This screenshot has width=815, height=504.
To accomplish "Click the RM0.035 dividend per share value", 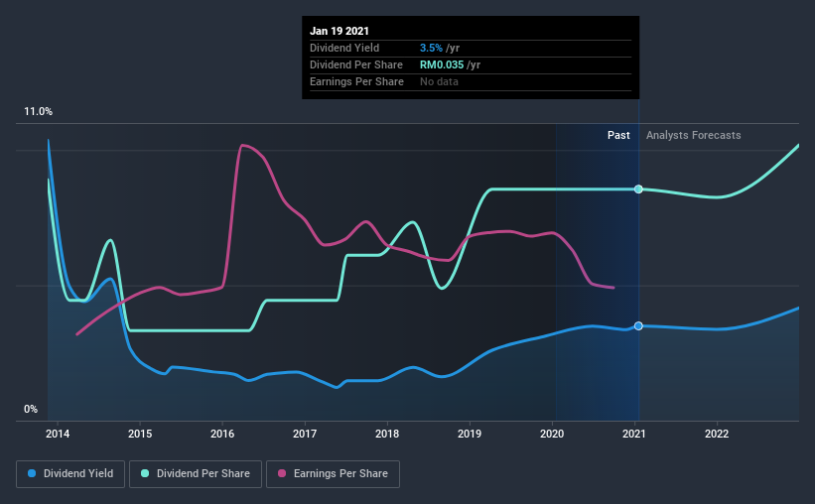I will (442, 64).
